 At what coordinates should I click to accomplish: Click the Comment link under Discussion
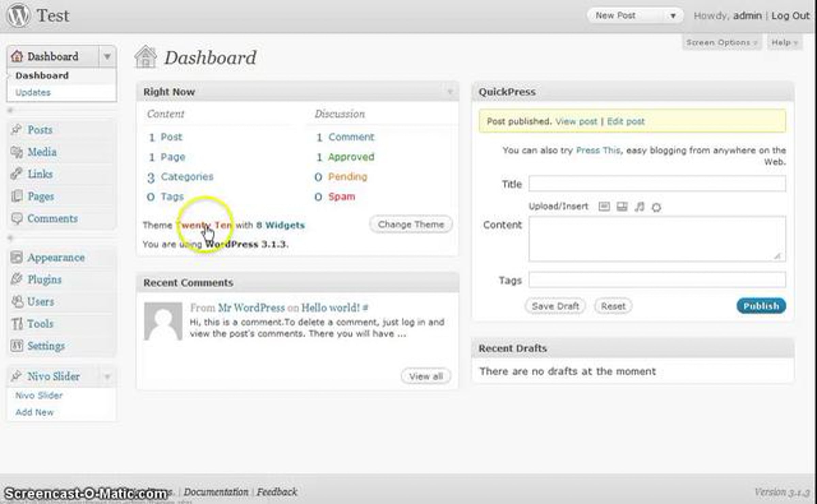(351, 137)
